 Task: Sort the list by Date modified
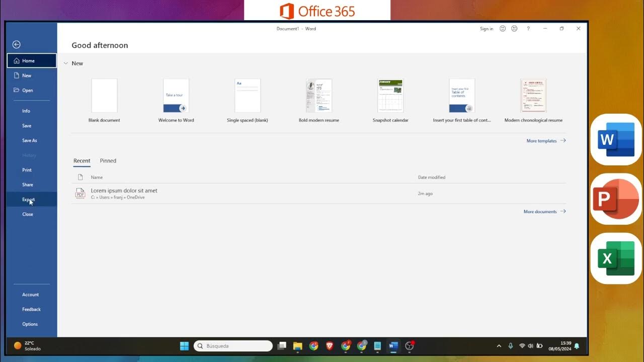[x=432, y=177]
